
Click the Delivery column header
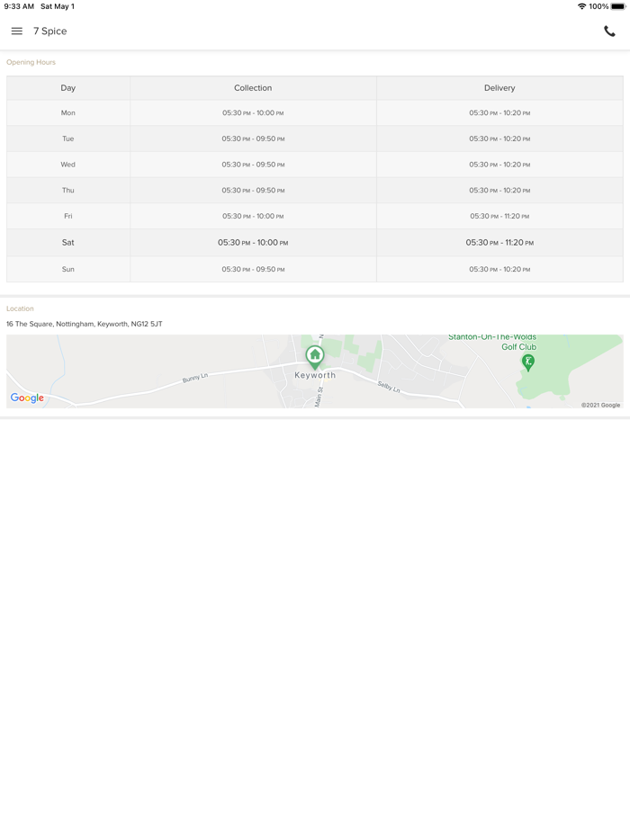(x=499, y=88)
